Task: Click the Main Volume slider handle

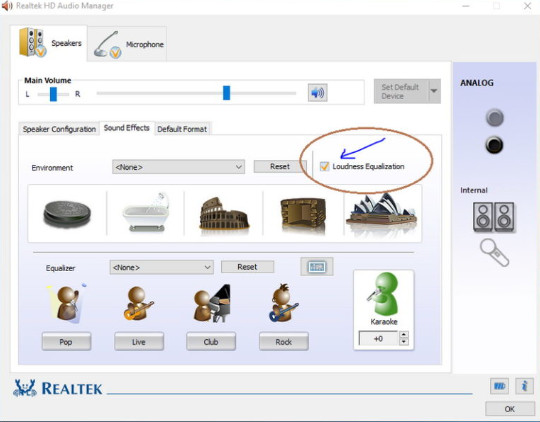Action: coord(226,93)
